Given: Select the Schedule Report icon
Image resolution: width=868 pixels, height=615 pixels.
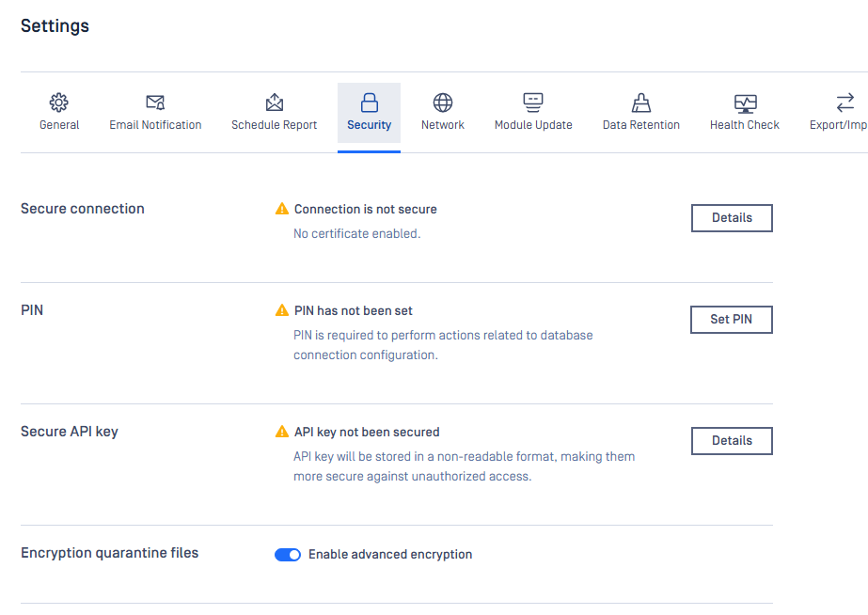Looking at the screenshot, I should [274, 102].
